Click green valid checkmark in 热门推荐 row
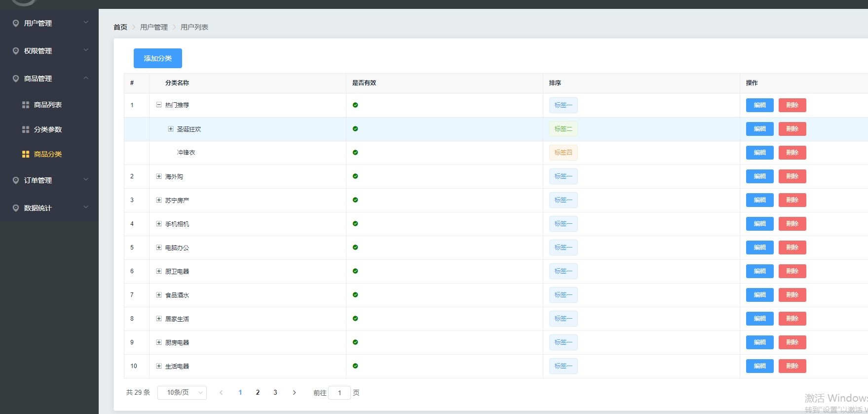This screenshot has height=414, width=868. coord(355,105)
